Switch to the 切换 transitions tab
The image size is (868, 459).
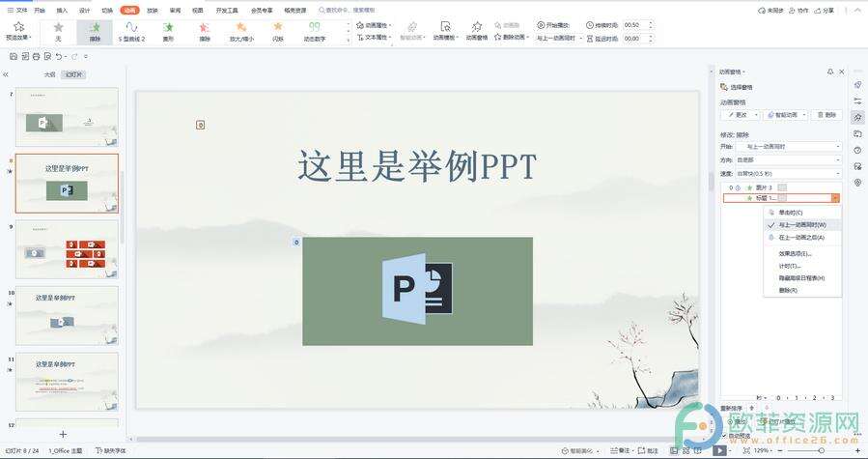coord(107,11)
